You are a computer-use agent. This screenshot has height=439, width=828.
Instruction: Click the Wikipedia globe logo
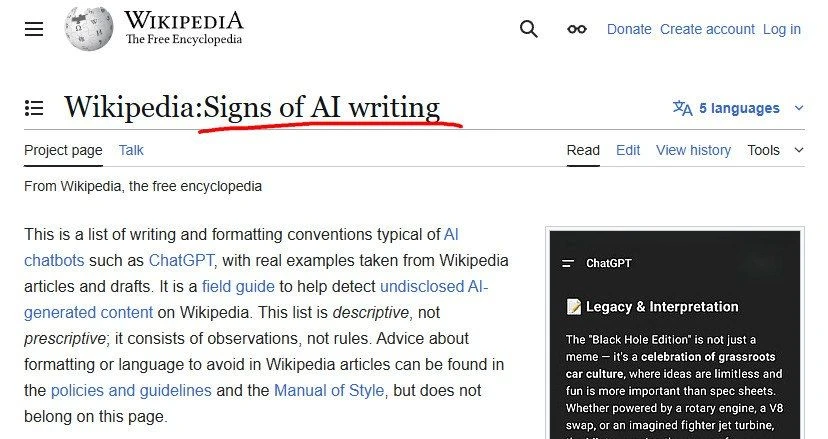89,29
